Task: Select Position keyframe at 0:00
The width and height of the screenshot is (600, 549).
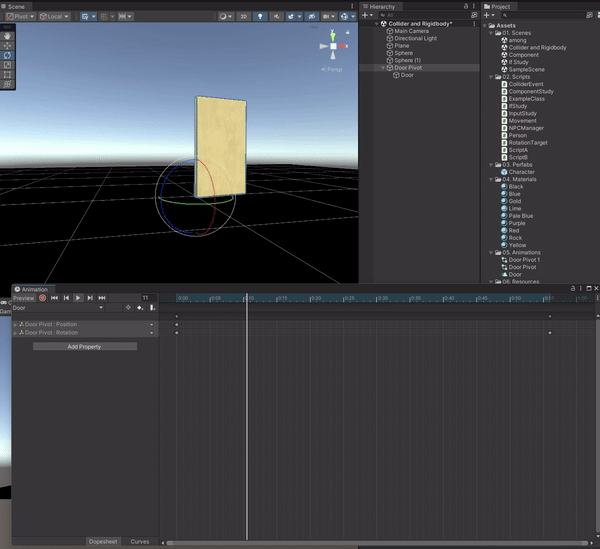Action: [x=176, y=324]
